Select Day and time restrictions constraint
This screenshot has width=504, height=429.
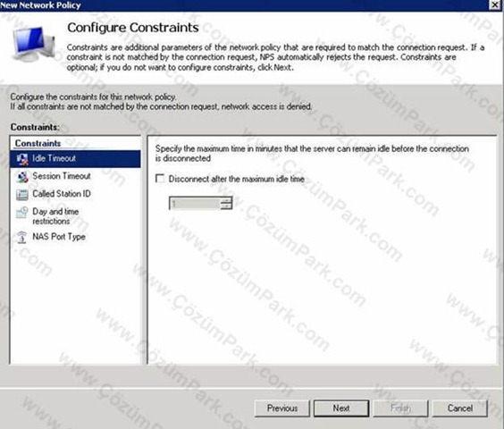[55, 216]
